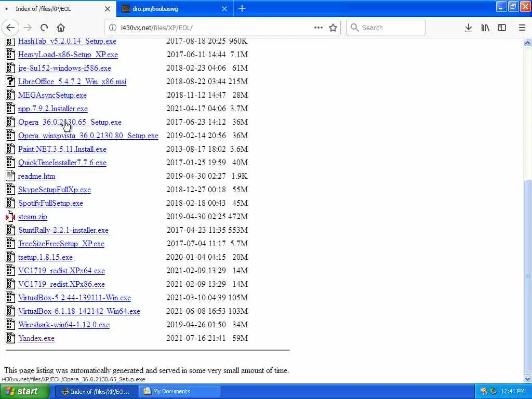Viewport: 532px width, 399px height.
Task: Click the forward navigation arrow
Action: coord(28,28)
